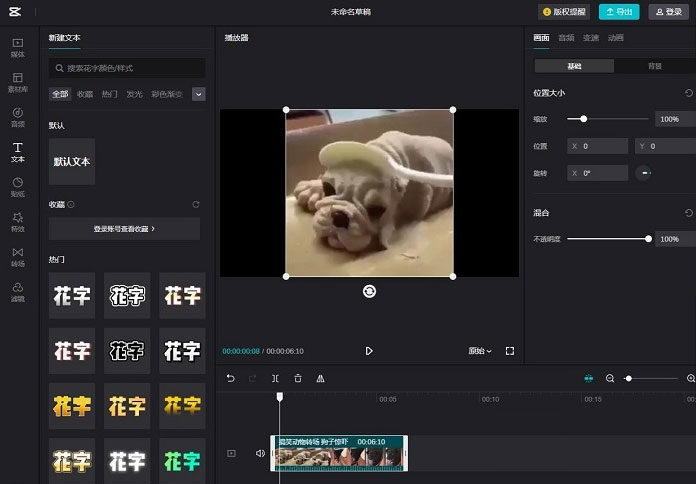The height and width of the screenshot is (484, 696).
Task: Open the 特效 effects sidebar icon
Action: tap(18, 222)
